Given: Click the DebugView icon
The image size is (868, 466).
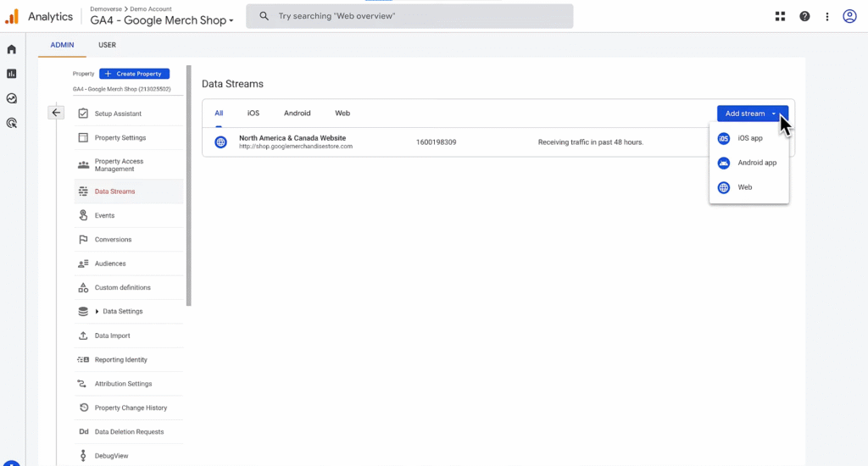Looking at the screenshot, I should coord(83,456).
